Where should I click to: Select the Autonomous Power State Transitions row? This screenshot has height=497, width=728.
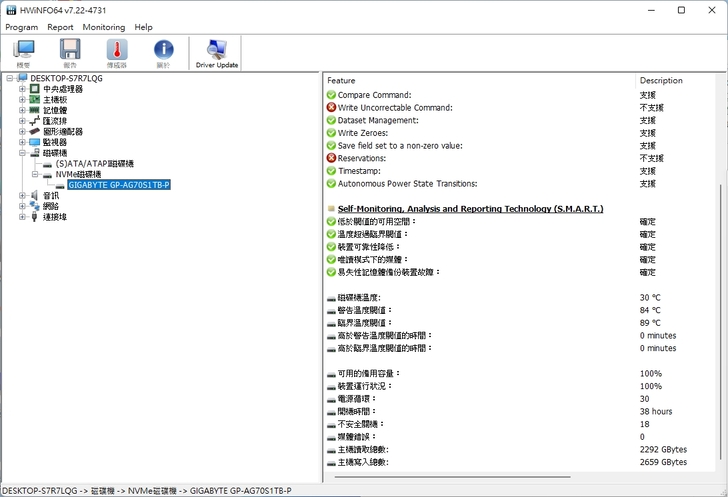click(x=407, y=183)
